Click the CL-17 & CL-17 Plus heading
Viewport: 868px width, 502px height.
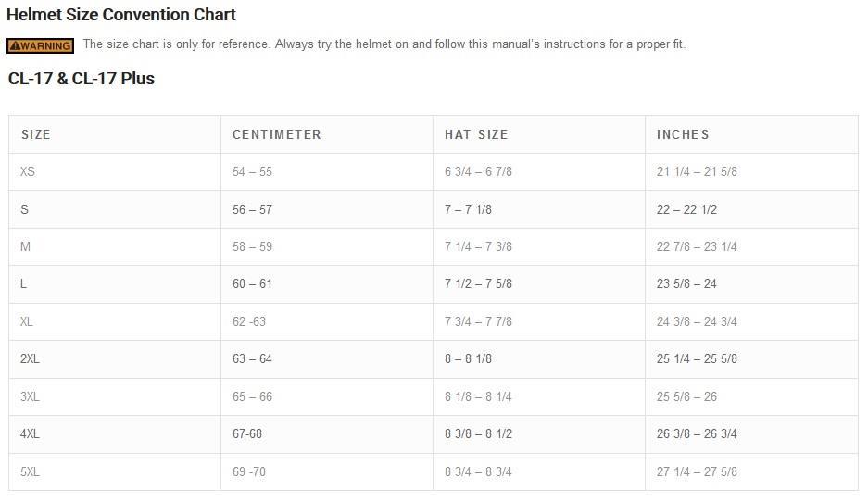coord(82,79)
